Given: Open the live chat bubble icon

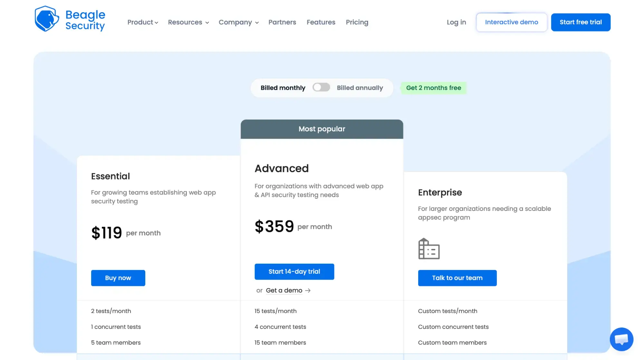Looking at the screenshot, I should coord(621,339).
